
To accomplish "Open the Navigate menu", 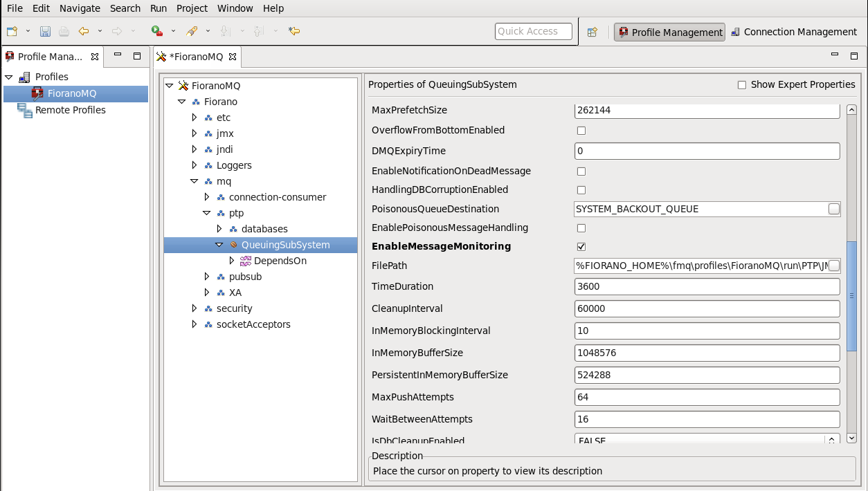I will click(80, 8).
